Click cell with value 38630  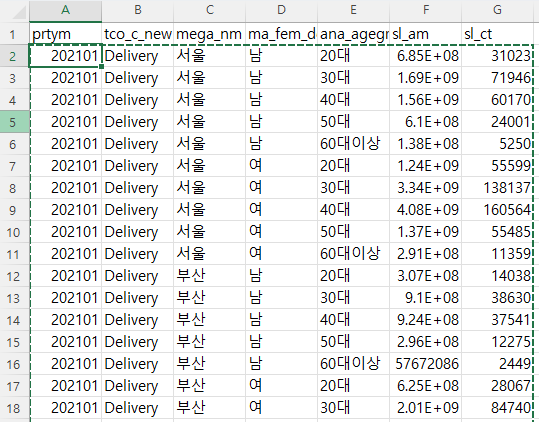tap(497, 298)
